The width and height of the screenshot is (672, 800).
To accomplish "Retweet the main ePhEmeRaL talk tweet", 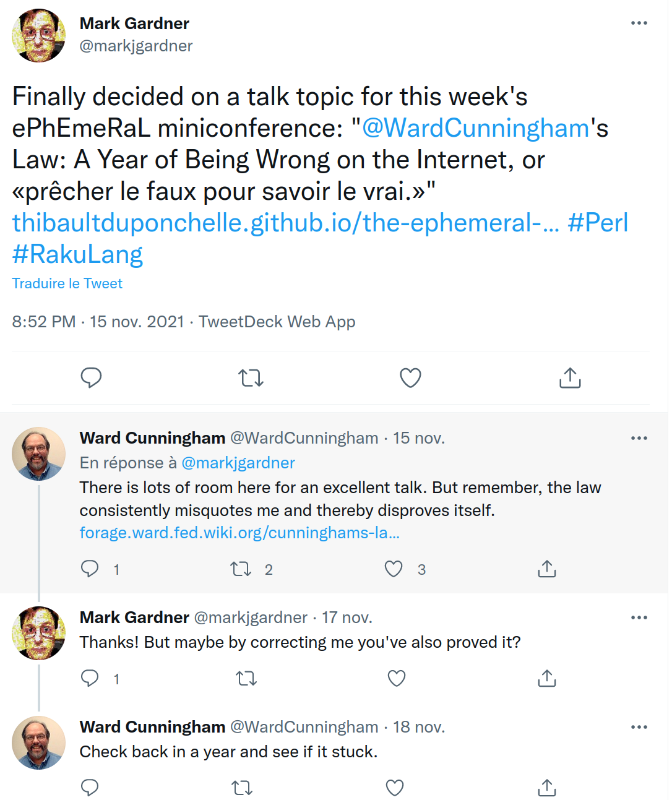I will tap(251, 377).
